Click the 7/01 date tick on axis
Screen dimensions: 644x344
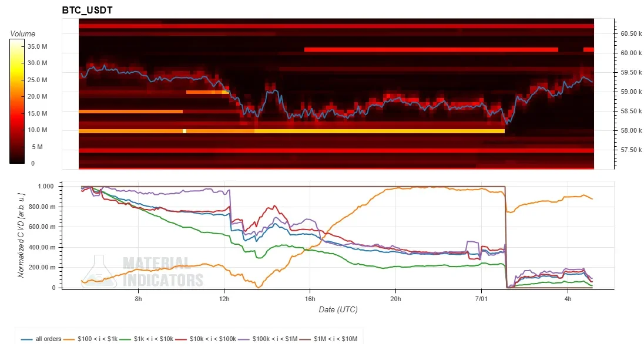pyautogui.click(x=481, y=299)
